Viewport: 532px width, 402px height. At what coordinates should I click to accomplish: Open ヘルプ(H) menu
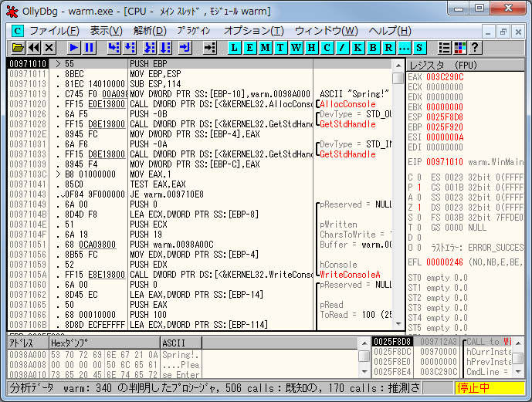click(390, 31)
